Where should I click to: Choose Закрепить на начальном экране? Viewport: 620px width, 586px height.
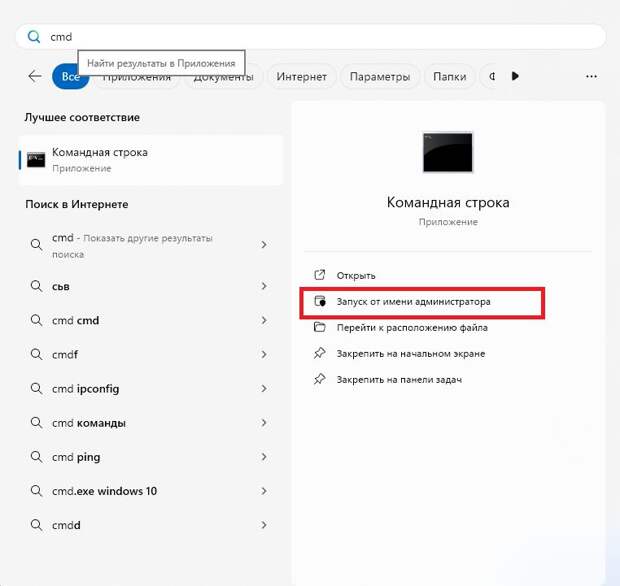click(x=411, y=354)
